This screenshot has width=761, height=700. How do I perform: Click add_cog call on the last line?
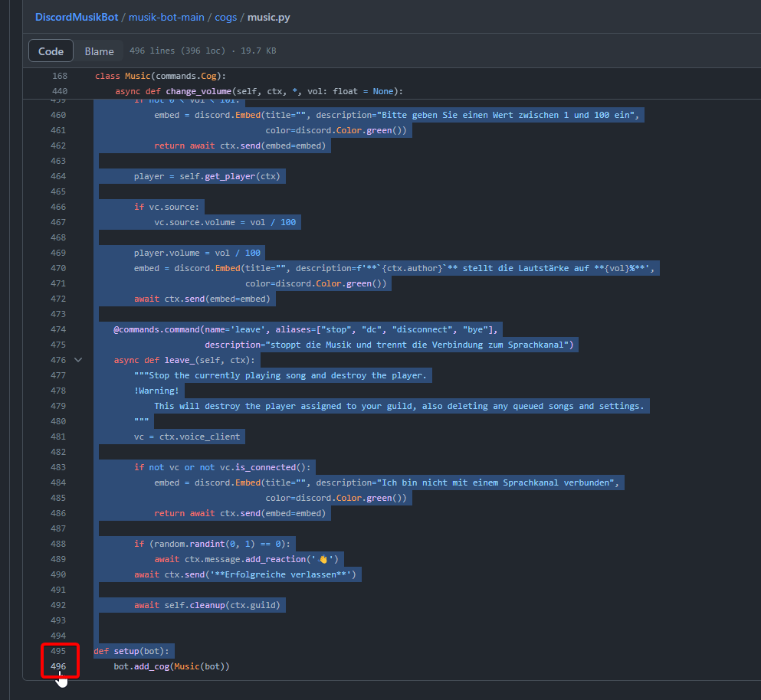point(150,666)
